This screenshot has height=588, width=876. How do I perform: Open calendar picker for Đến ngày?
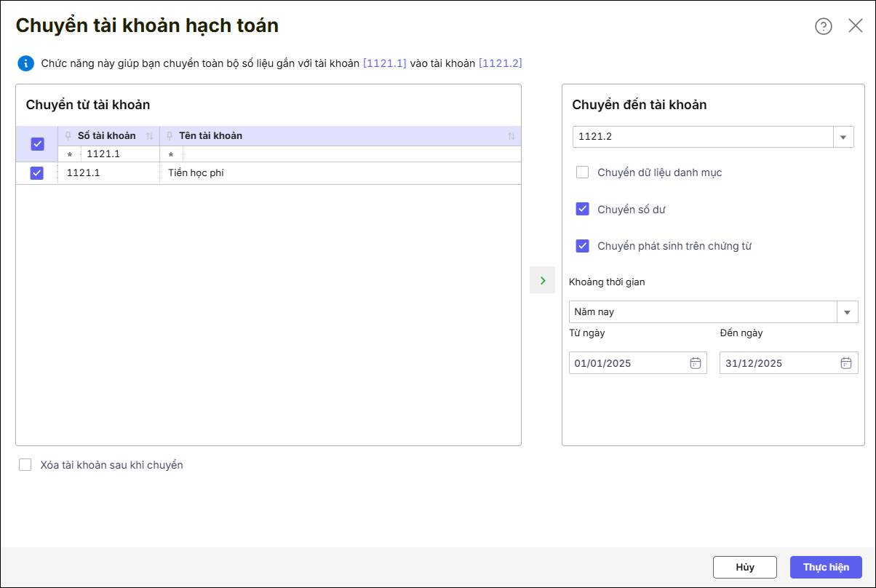(845, 363)
